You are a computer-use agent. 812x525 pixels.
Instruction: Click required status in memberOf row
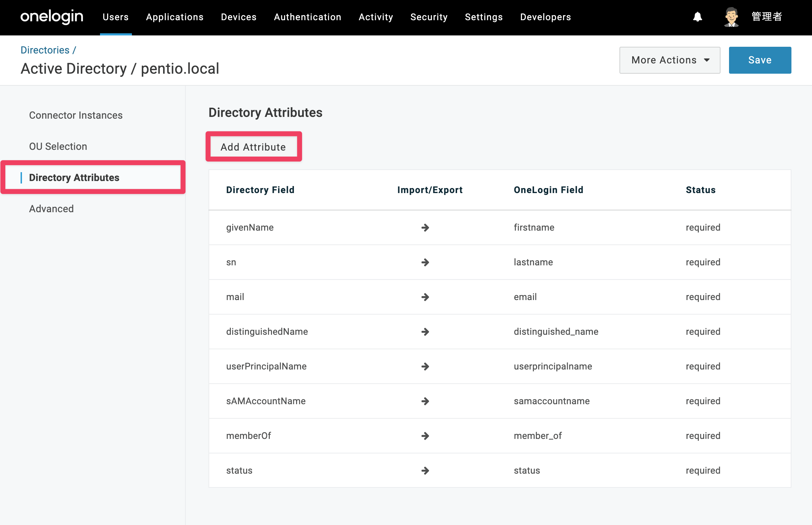click(703, 436)
